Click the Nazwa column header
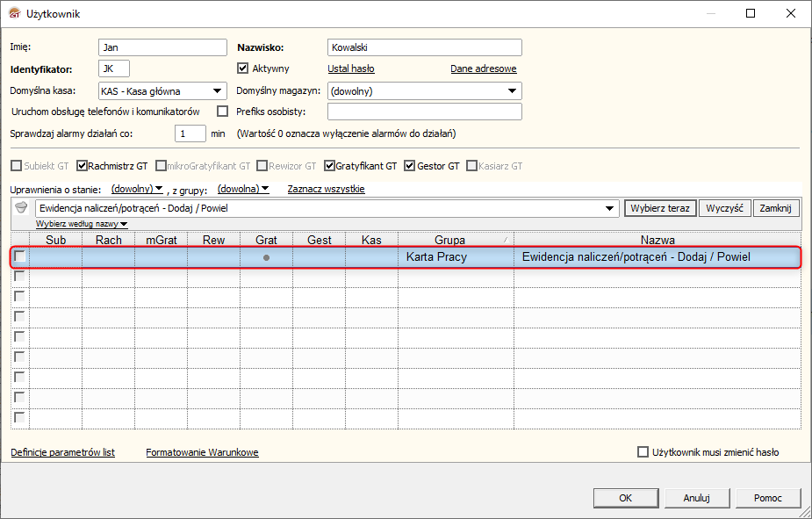812x519 pixels. [658, 240]
